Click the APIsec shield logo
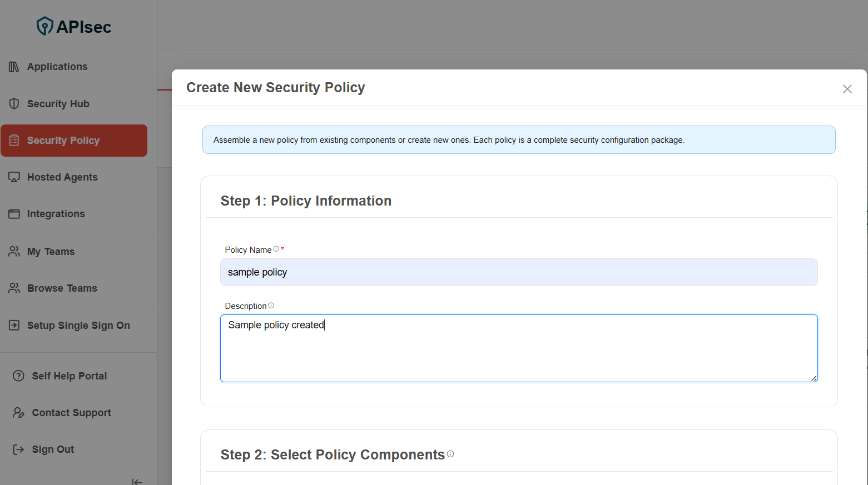 (x=44, y=25)
